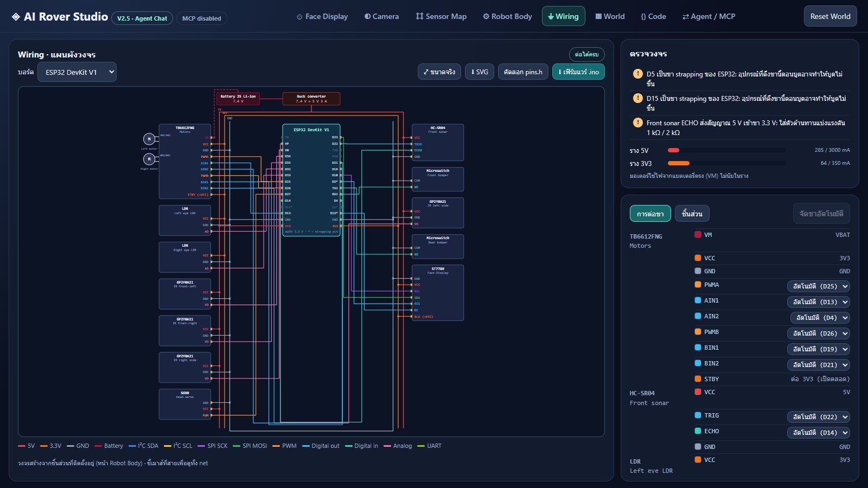
Task: Select the Left eye LDR block
Action: pyautogui.click(x=184, y=220)
